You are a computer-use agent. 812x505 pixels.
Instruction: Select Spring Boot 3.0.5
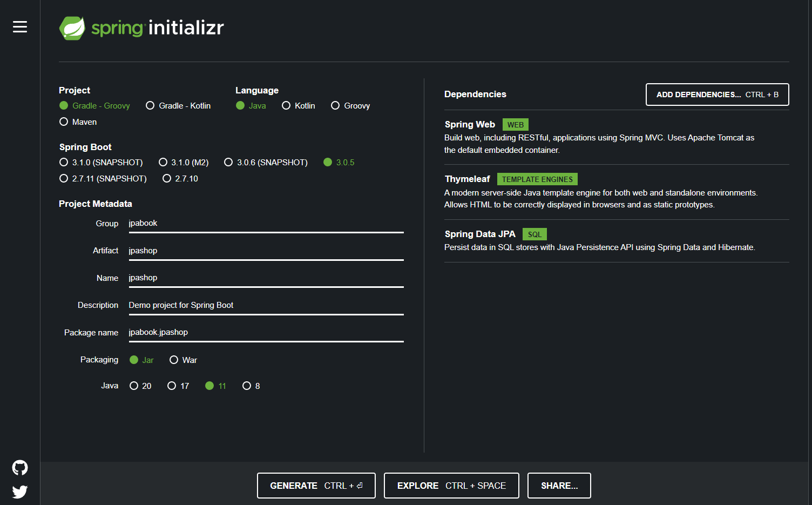point(339,163)
